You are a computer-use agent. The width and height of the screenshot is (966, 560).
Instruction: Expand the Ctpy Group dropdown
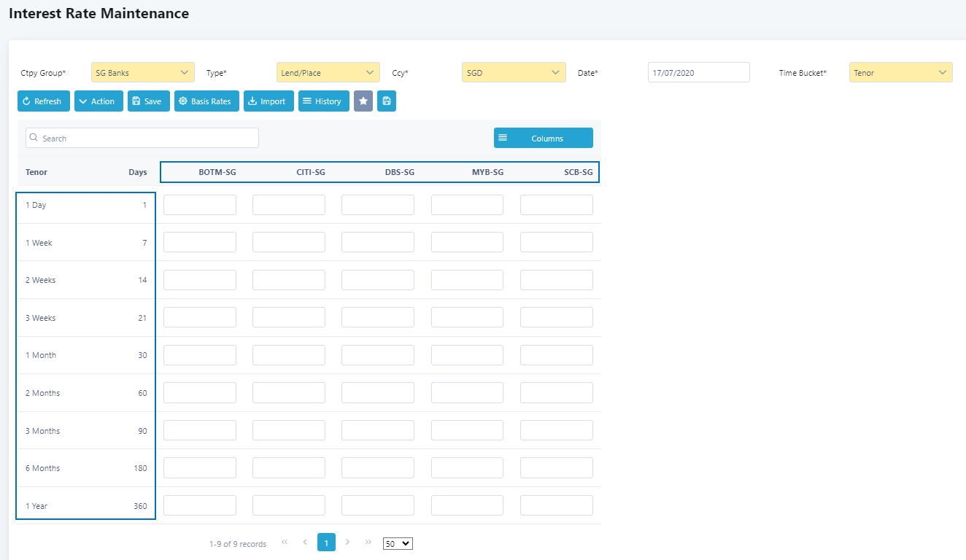point(143,72)
